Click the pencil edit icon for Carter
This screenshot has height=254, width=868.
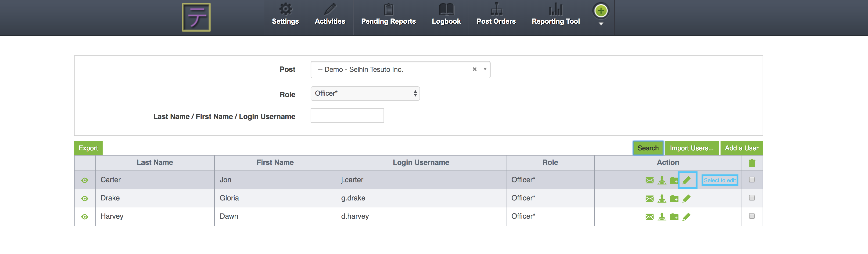coord(686,180)
